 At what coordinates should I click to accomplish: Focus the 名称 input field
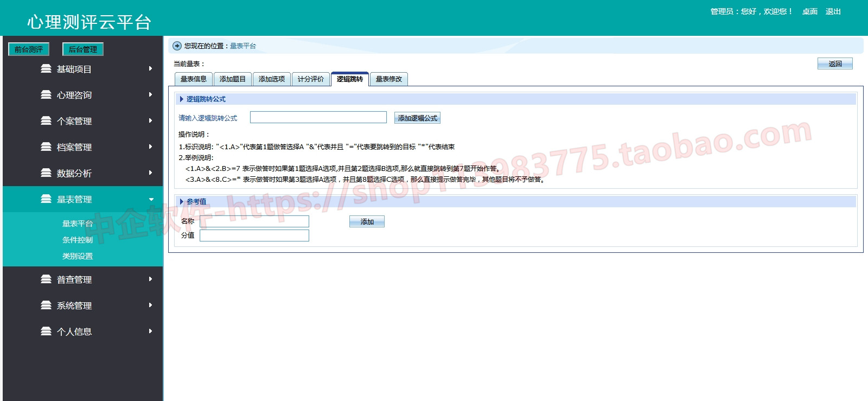[x=254, y=221]
